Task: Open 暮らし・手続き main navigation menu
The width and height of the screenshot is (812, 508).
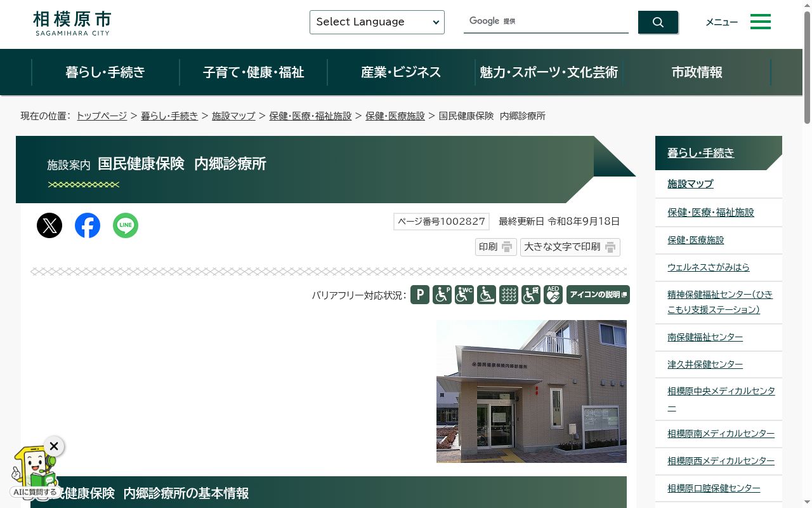Action: [x=105, y=72]
